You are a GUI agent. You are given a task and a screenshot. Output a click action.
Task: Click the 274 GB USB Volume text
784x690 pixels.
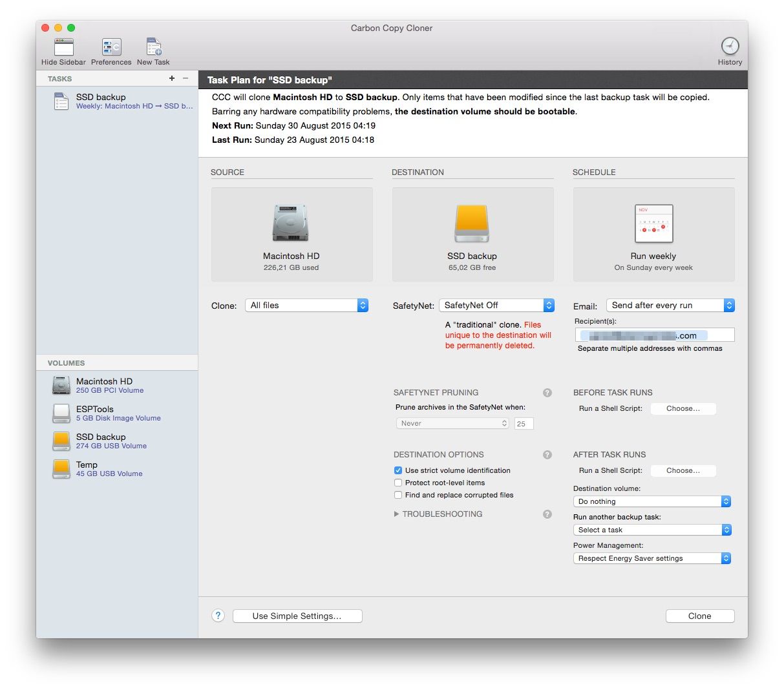pos(111,446)
